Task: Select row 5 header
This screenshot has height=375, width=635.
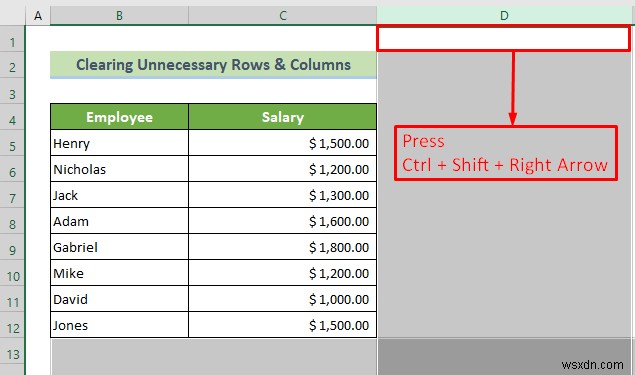Action: [x=12, y=143]
